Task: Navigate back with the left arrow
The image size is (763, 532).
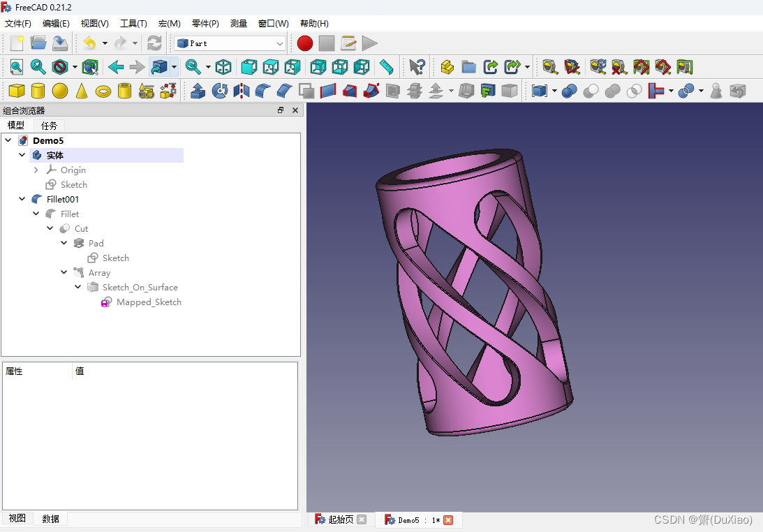Action: click(x=116, y=67)
